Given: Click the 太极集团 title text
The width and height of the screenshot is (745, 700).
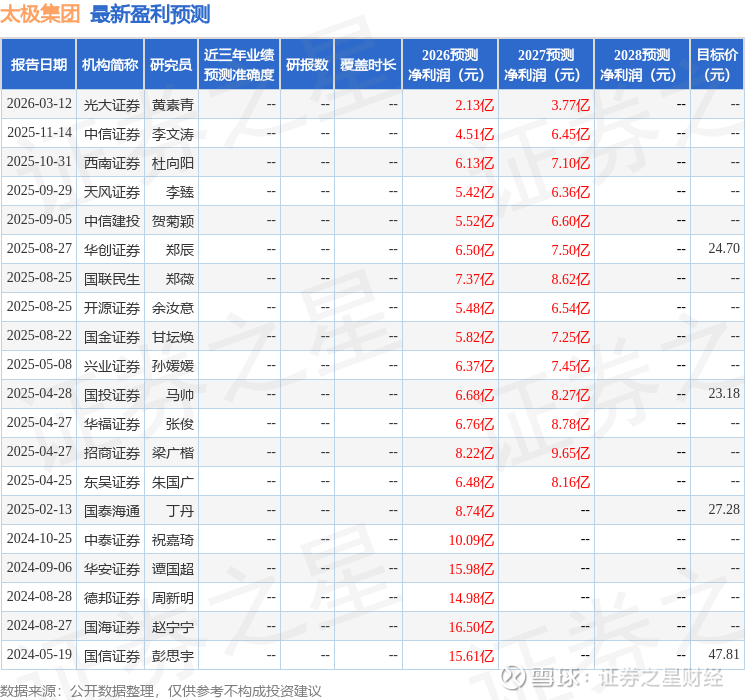Looking at the screenshot, I should pos(40,14).
